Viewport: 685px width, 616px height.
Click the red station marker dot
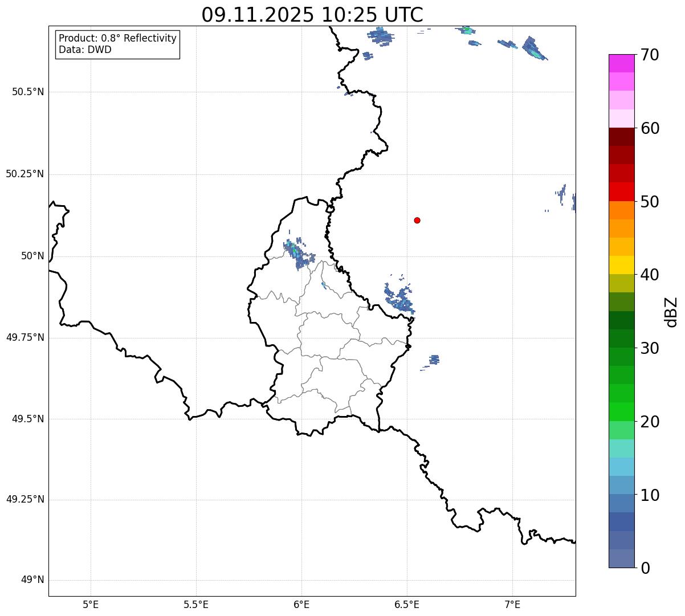[417, 220]
